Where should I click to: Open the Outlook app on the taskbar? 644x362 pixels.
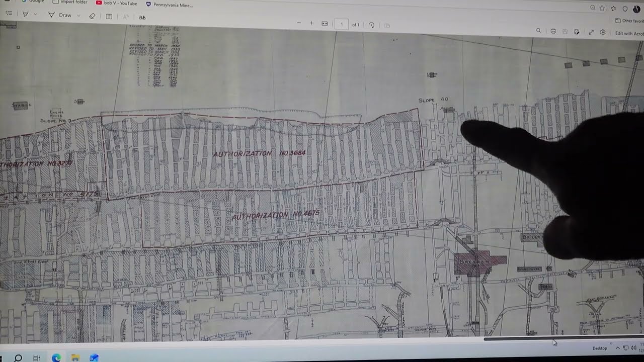(x=94, y=358)
